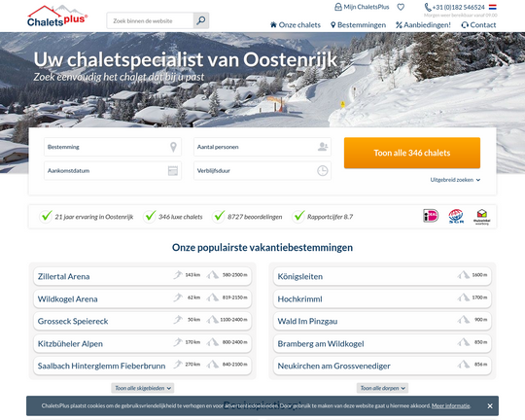Click the checkmark beside 8727 beoordelingen

point(219,217)
